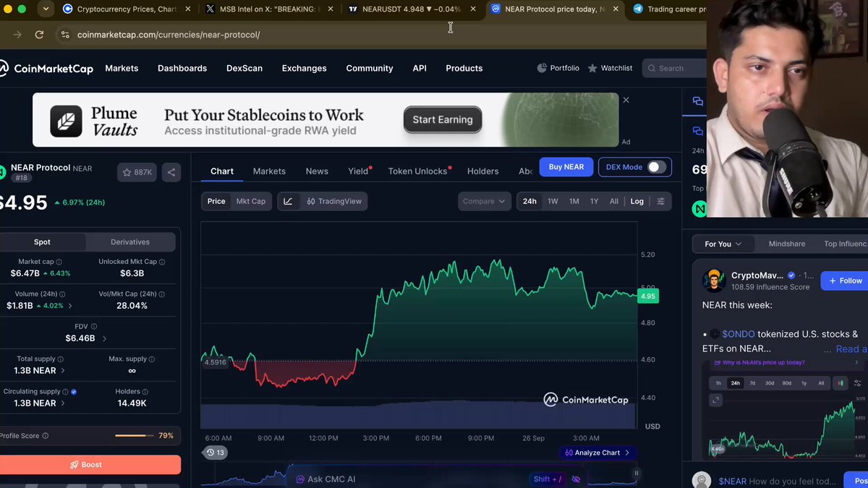Open the Products nav menu
This screenshot has width=868, height=488.
coord(464,69)
